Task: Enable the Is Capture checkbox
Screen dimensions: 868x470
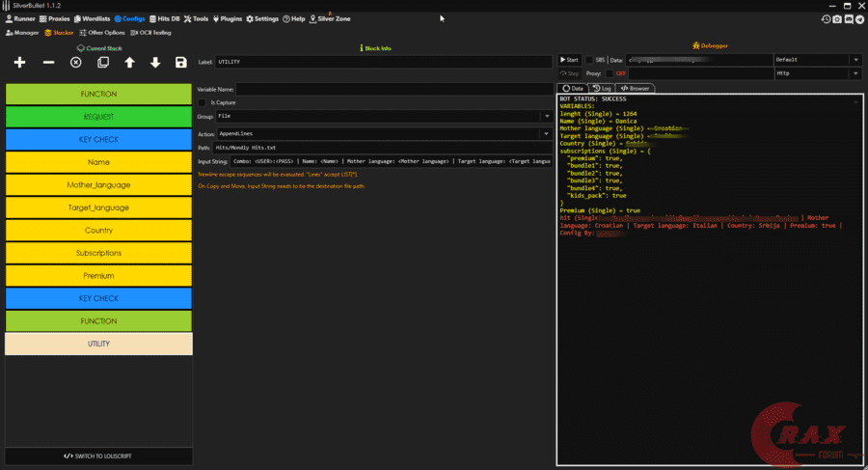Action: [202, 101]
